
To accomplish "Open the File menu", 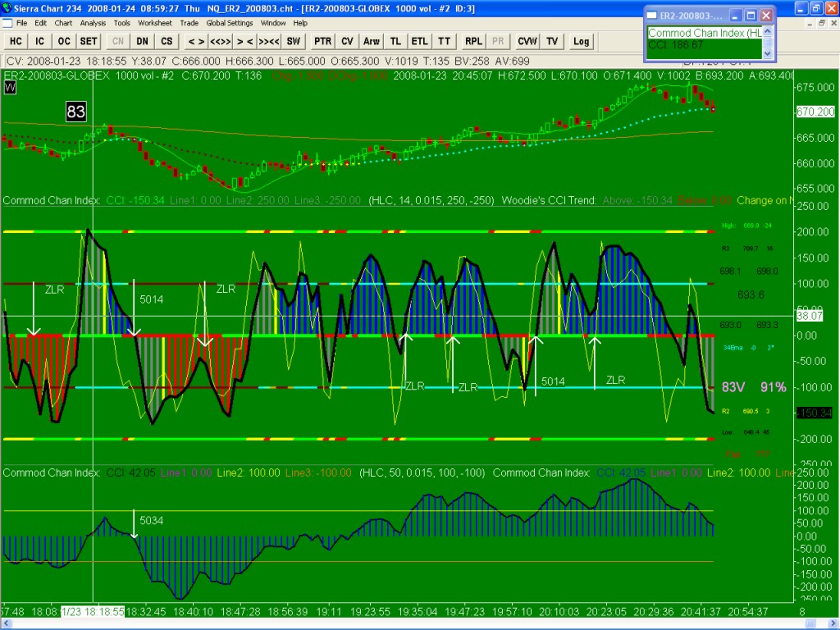I will (x=21, y=23).
